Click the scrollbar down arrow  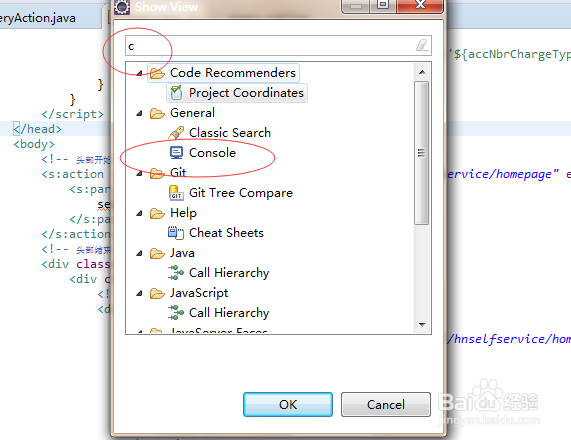[422, 324]
